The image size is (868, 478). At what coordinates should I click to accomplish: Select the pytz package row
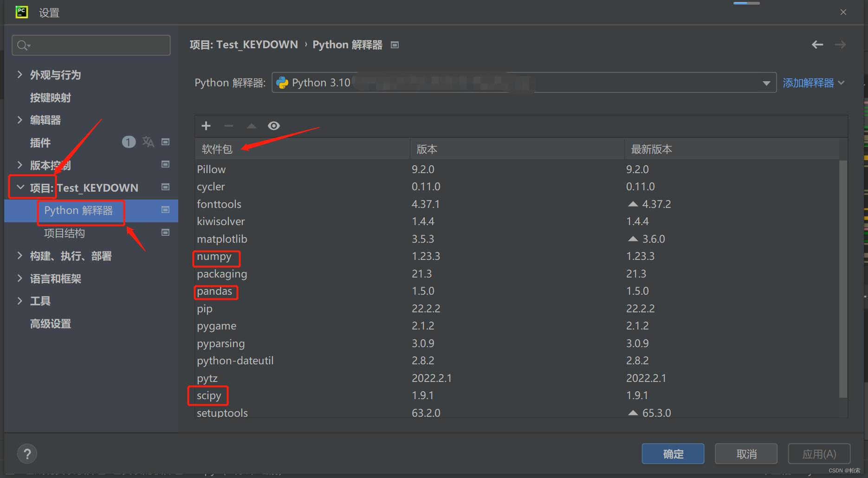pyautogui.click(x=517, y=378)
